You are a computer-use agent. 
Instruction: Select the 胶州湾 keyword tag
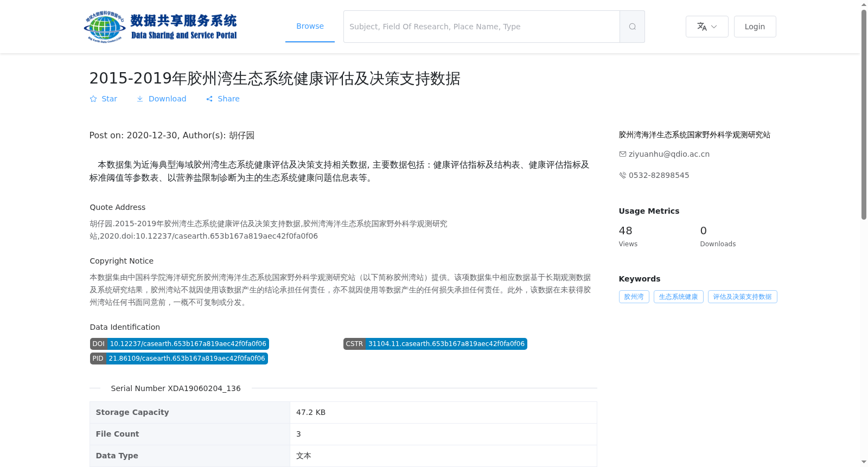coord(634,297)
